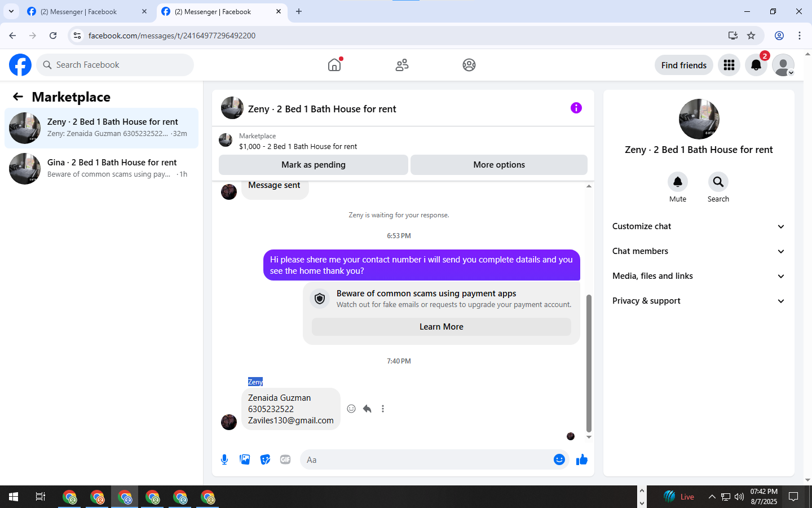Focus the Aa message input box
The image size is (812, 508).
[x=434, y=459]
